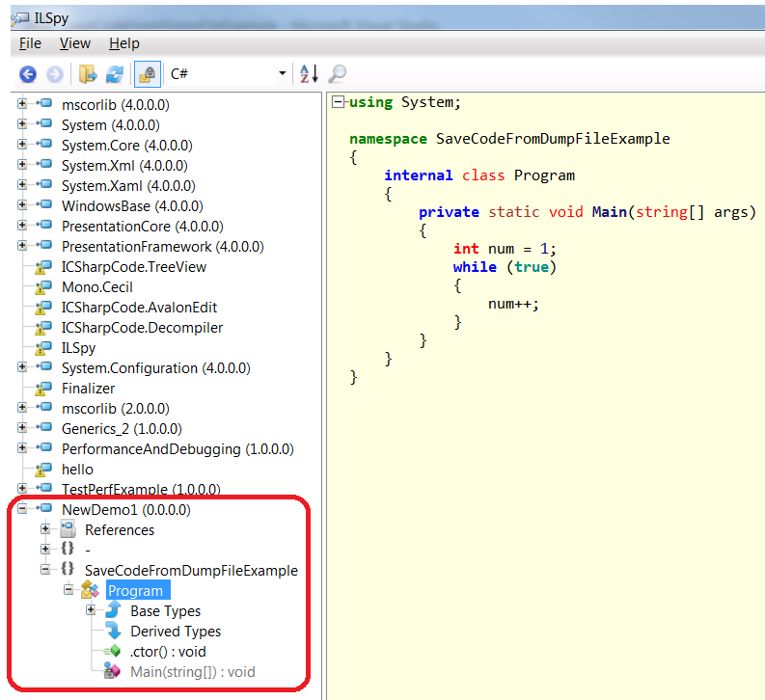Image resolution: width=765 pixels, height=700 pixels.
Task: Collapse the using directive fold marker
Action: [x=337, y=102]
